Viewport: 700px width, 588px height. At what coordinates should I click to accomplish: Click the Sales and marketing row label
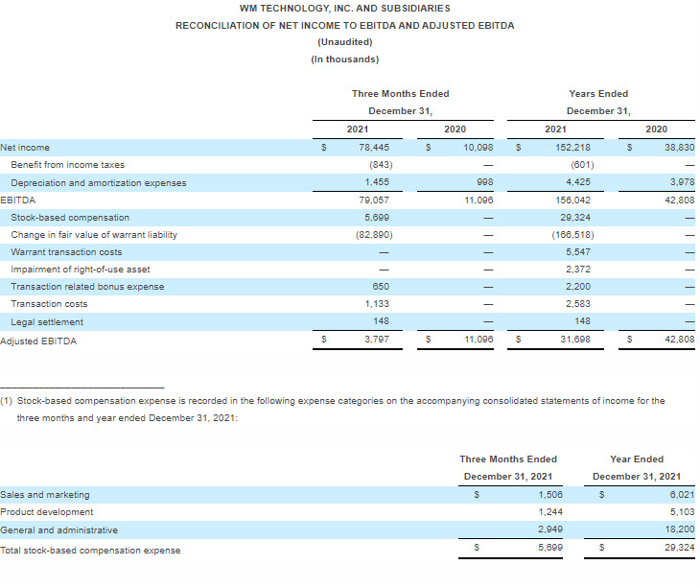(x=45, y=495)
